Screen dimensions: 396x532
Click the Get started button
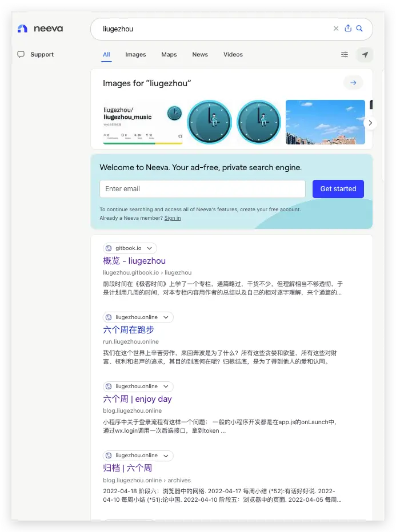click(x=338, y=188)
